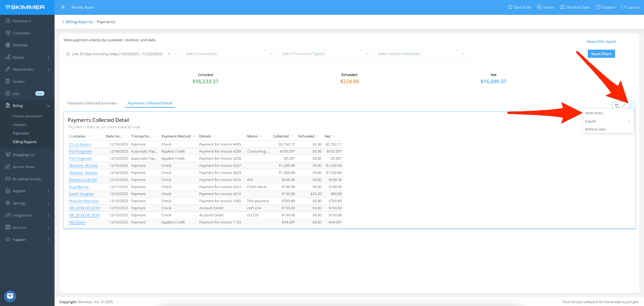Switch to Payments Collected Summary tab
The height and width of the screenshot is (306, 644).
tap(92, 103)
